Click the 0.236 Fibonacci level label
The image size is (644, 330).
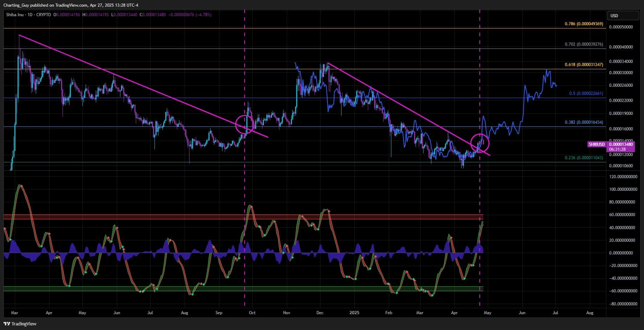(584, 158)
